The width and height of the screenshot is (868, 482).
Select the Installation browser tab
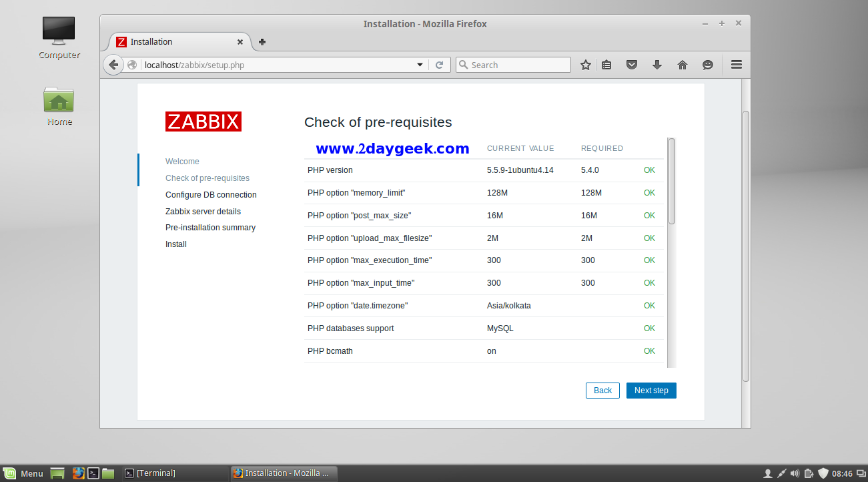[179, 41]
